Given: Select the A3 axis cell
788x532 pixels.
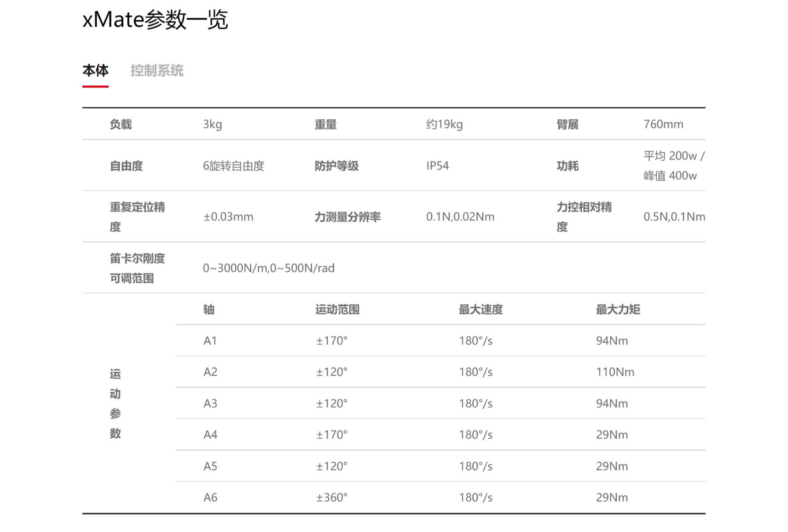Looking at the screenshot, I should 210,403.
